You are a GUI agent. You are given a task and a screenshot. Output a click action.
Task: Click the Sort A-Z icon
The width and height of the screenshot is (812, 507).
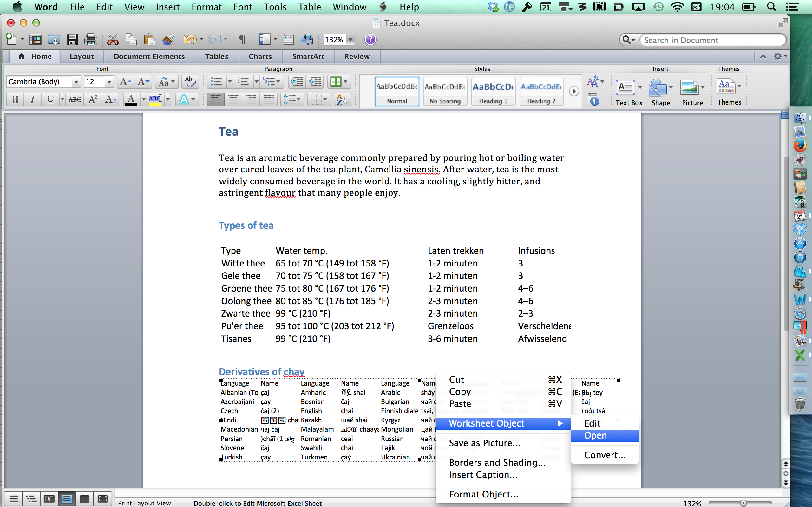coord(342,99)
